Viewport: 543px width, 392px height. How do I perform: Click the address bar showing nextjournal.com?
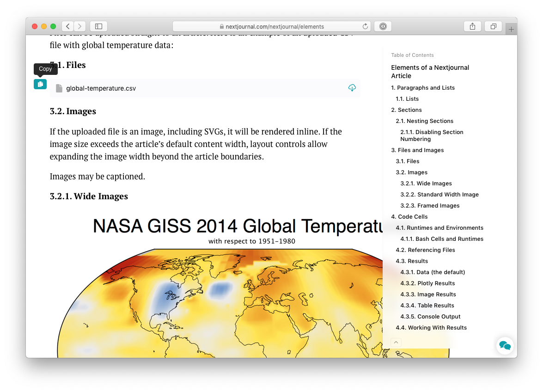click(x=272, y=26)
